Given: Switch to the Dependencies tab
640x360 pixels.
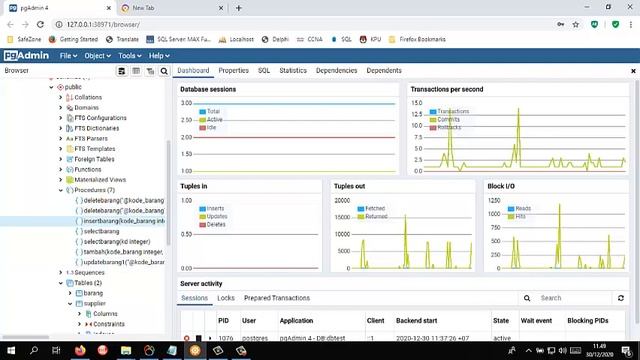Looking at the screenshot, I should (x=336, y=71).
